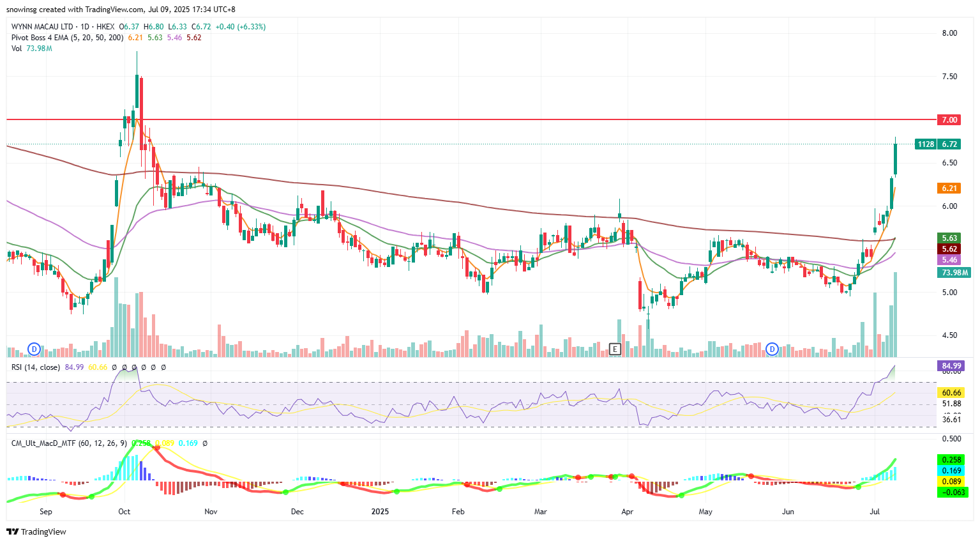
Task: Select the red horizontal line at 7.00
Action: click(471, 119)
